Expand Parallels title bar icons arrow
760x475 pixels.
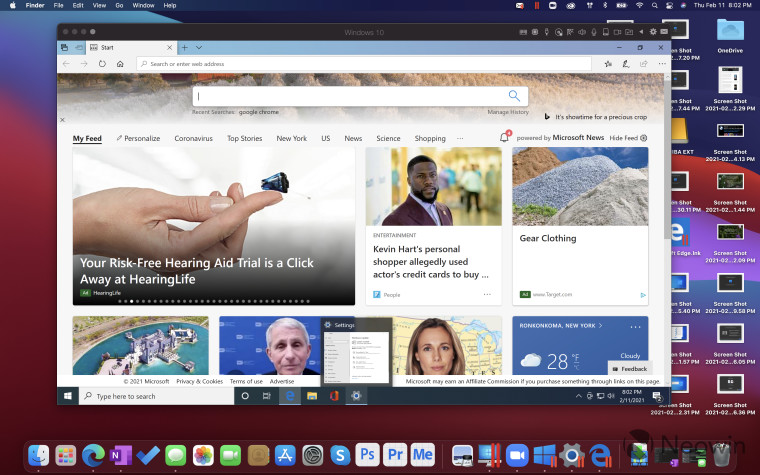coord(641,32)
